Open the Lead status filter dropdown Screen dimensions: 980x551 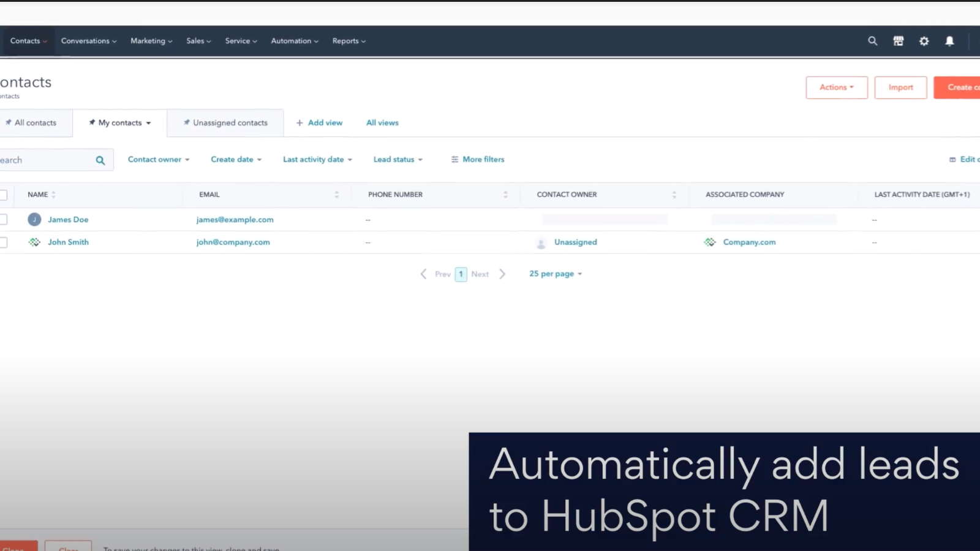[397, 159]
